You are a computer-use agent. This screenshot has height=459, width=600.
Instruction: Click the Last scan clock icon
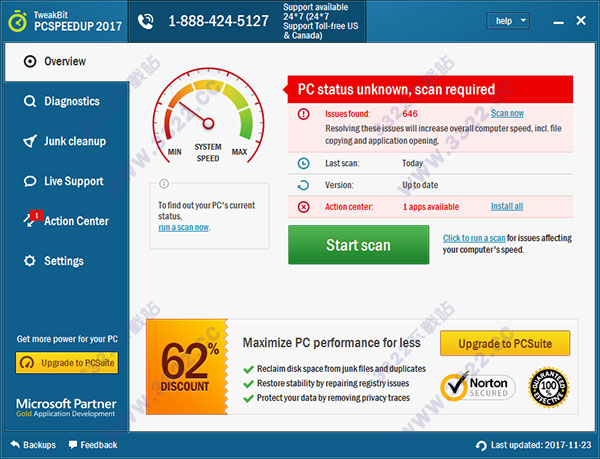(x=303, y=163)
